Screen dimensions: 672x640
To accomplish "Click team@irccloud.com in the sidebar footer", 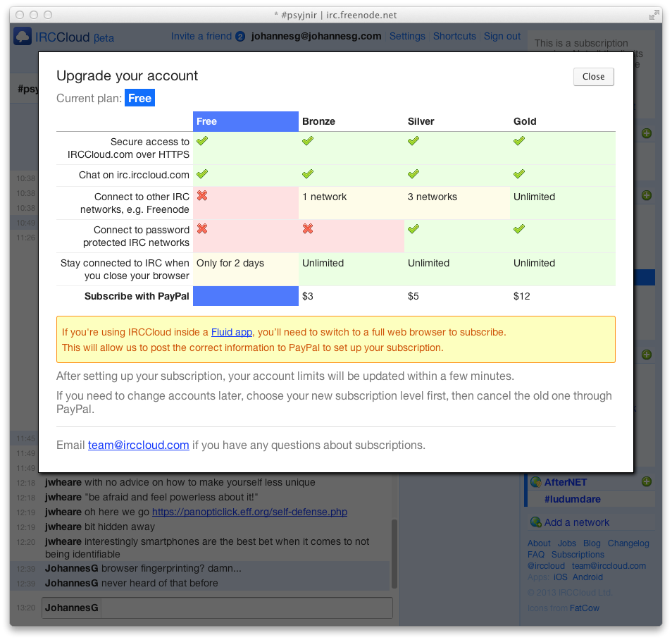I will [609, 566].
